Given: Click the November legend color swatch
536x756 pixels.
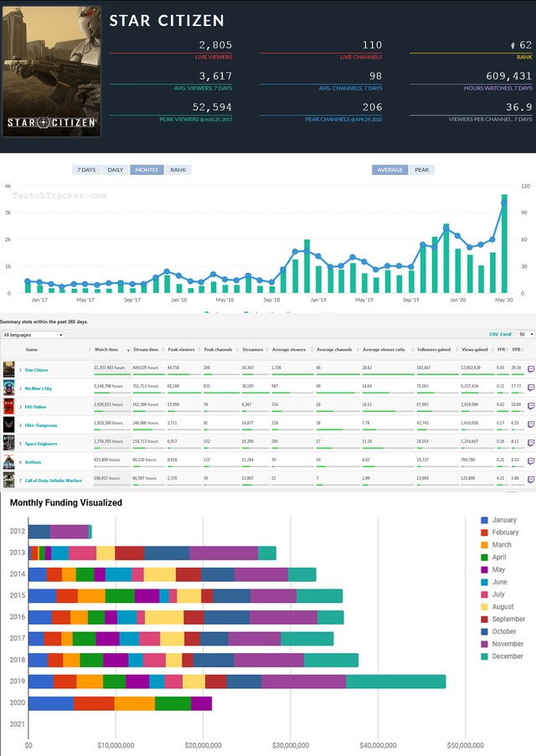Looking at the screenshot, I should click(484, 644).
